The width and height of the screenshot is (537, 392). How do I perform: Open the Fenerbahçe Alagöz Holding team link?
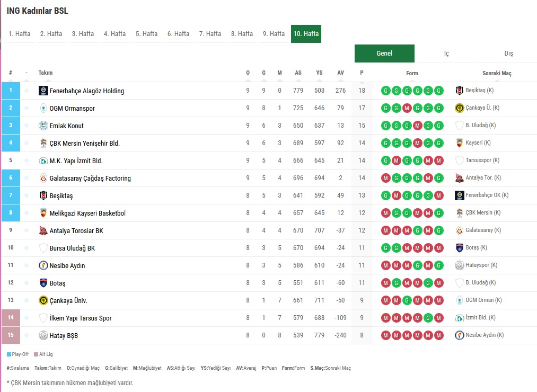86,91
